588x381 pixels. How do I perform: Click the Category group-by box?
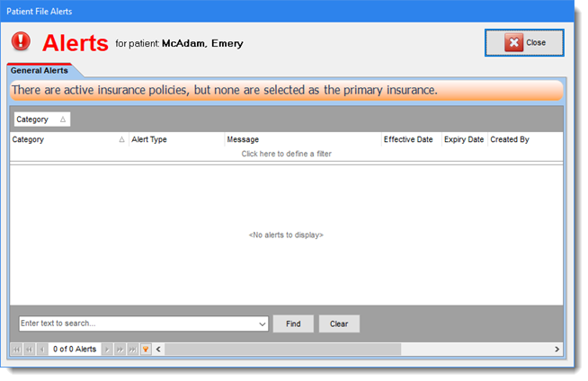pyautogui.click(x=42, y=120)
